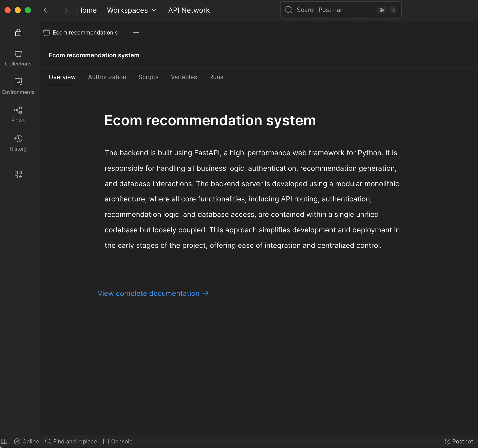Click View complete documentation link
This screenshot has height=448, width=478.
pos(153,294)
